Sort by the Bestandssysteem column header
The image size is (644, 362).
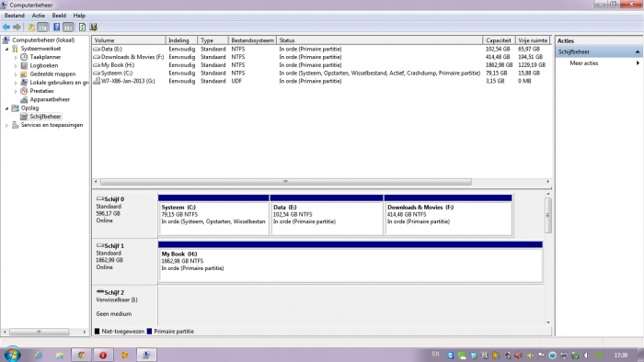tap(252, 40)
